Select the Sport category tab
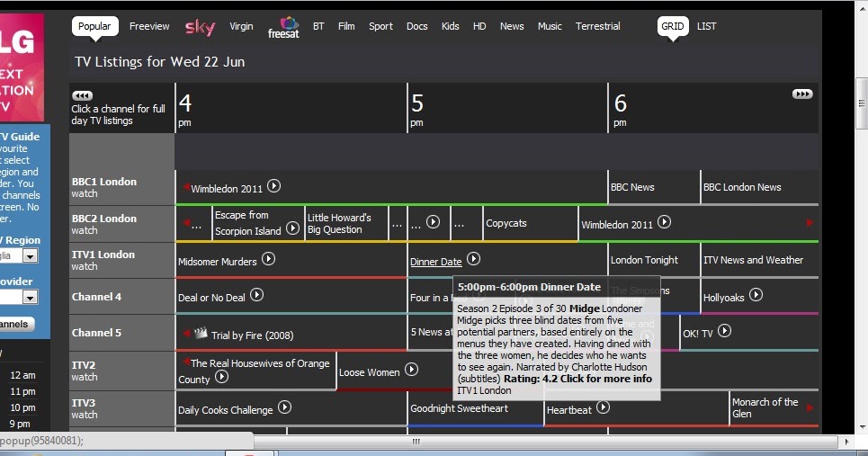This screenshot has height=456, width=868. tap(380, 26)
